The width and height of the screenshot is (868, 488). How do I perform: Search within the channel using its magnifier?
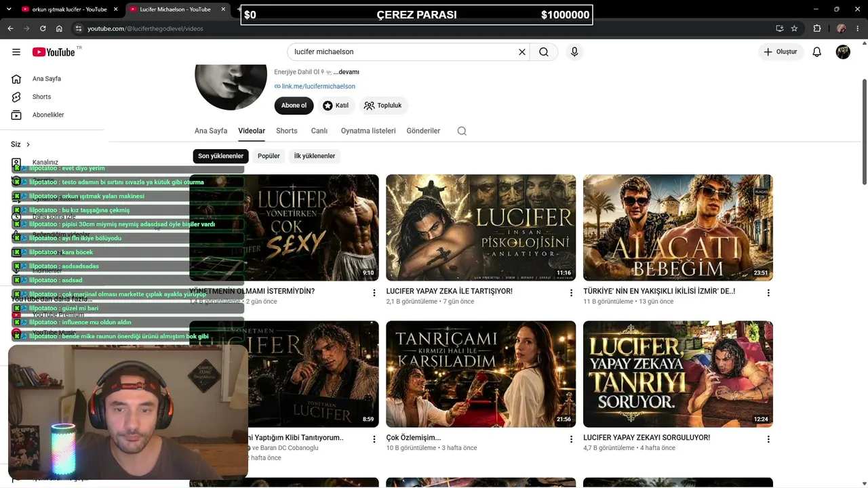[x=462, y=131]
